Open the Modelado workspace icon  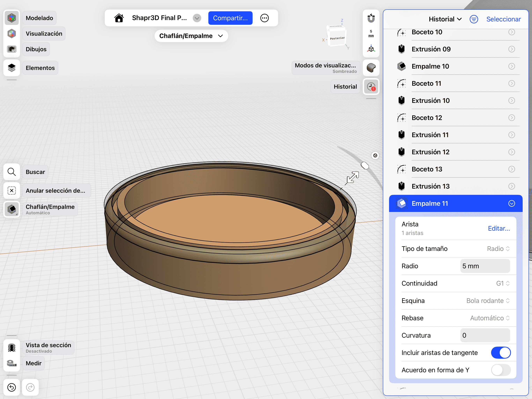pyautogui.click(x=11, y=18)
